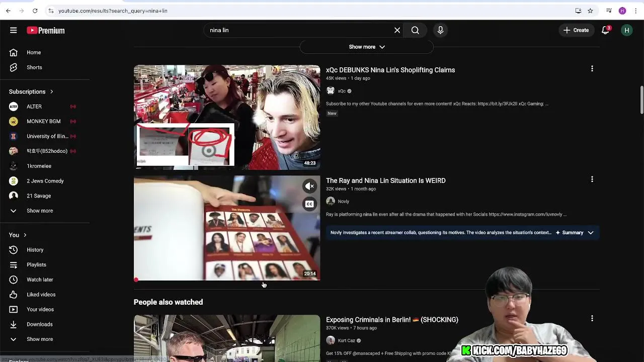
Task: Unmute the Ray and Nina preview
Action: tap(309, 186)
